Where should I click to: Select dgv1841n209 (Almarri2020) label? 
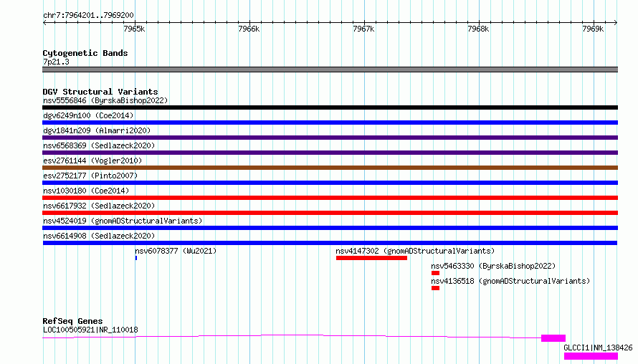tap(97, 130)
